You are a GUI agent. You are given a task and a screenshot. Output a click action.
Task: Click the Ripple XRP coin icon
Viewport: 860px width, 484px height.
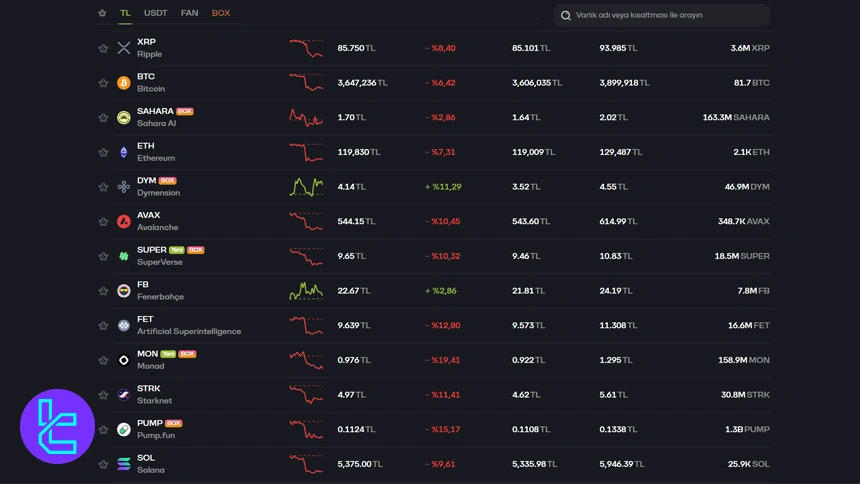click(124, 48)
